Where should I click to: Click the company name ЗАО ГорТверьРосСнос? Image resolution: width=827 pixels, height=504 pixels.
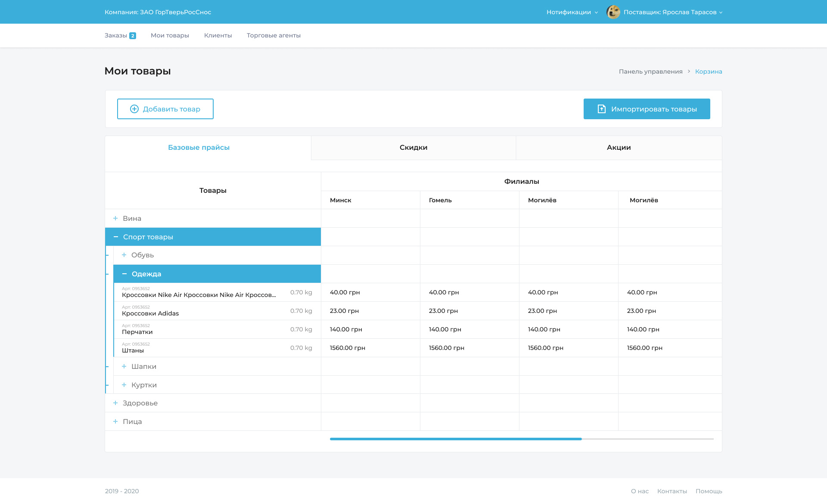176,12
